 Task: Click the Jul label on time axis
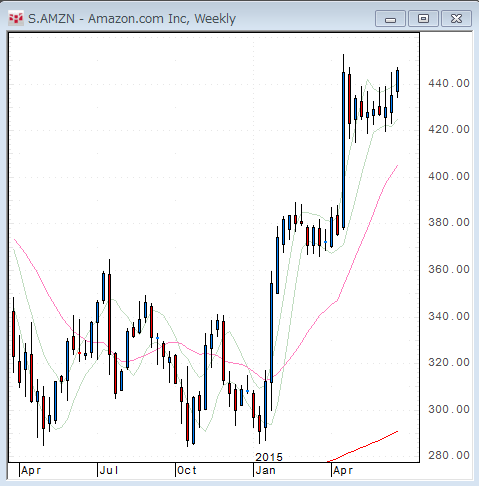click(109, 470)
